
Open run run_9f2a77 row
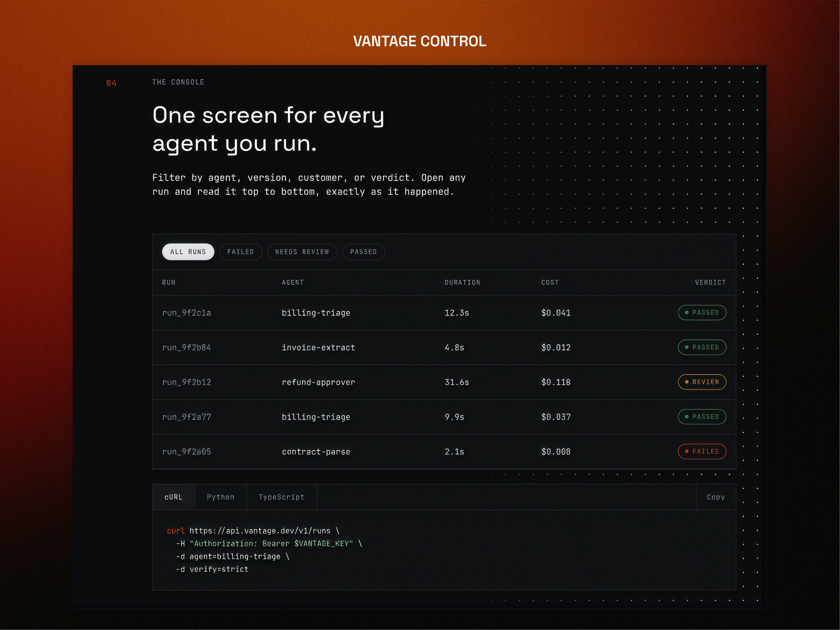[x=444, y=417]
